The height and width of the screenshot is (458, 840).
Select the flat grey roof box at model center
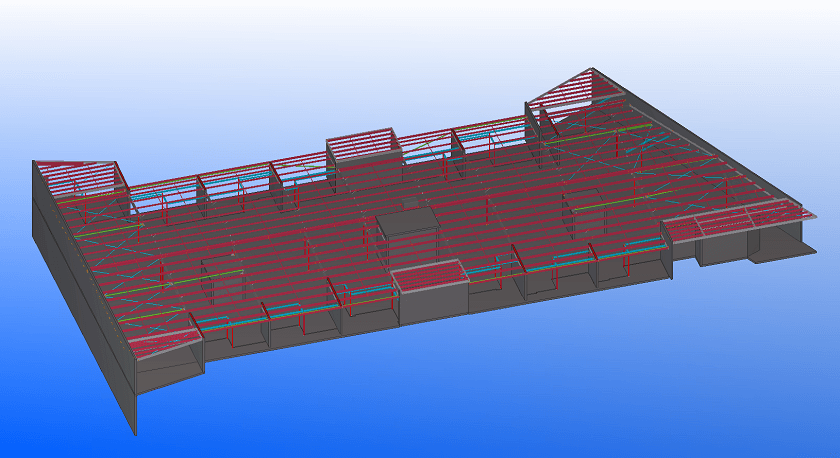click(408, 221)
